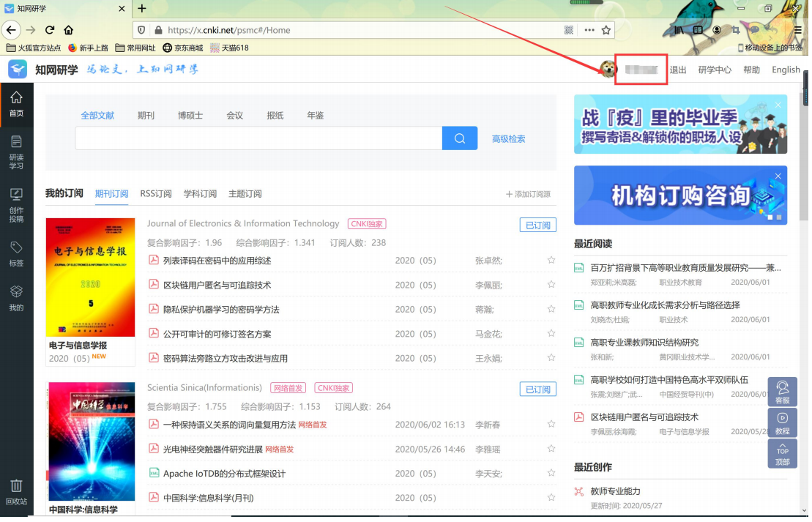Image resolution: width=812 pixels, height=522 pixels.
Task: Click the blue search magnifier button
Action: 459,138
